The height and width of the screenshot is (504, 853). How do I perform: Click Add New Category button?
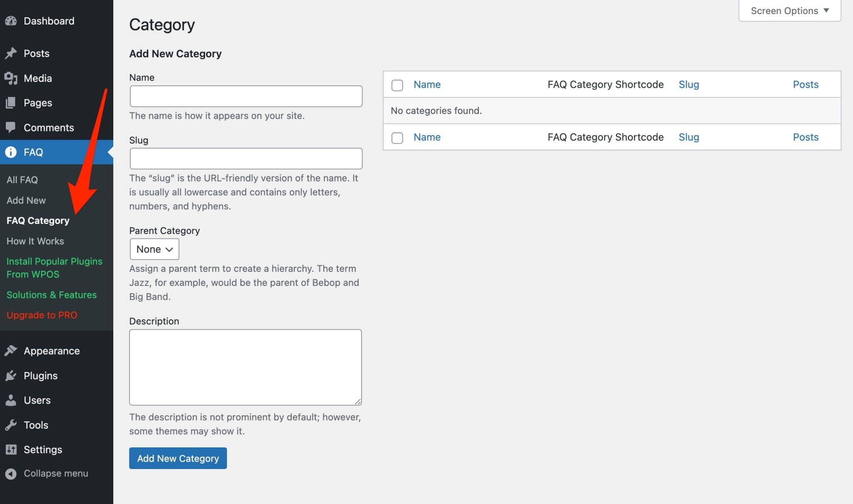click(x=178, y=458)
